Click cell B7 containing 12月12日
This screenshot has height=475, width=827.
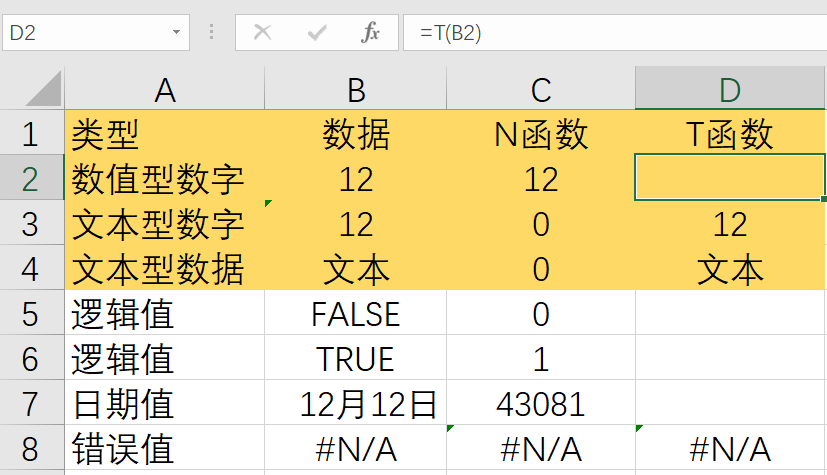click(355, 403)
